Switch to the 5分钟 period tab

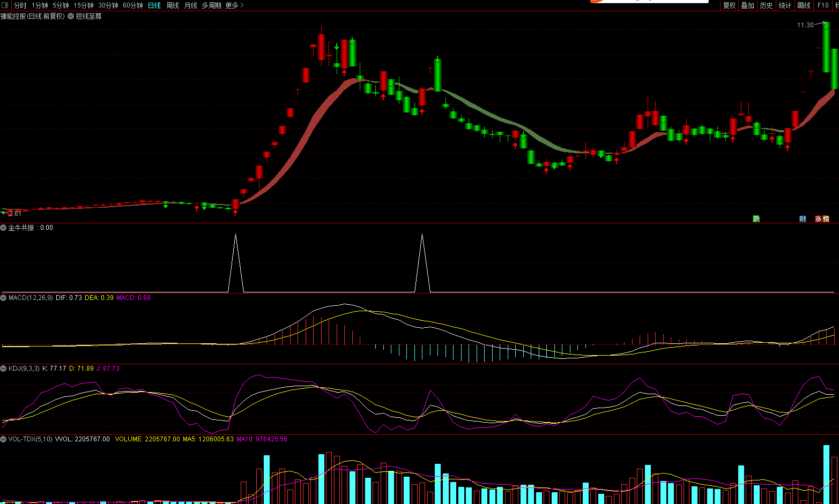tap(61, 5)
